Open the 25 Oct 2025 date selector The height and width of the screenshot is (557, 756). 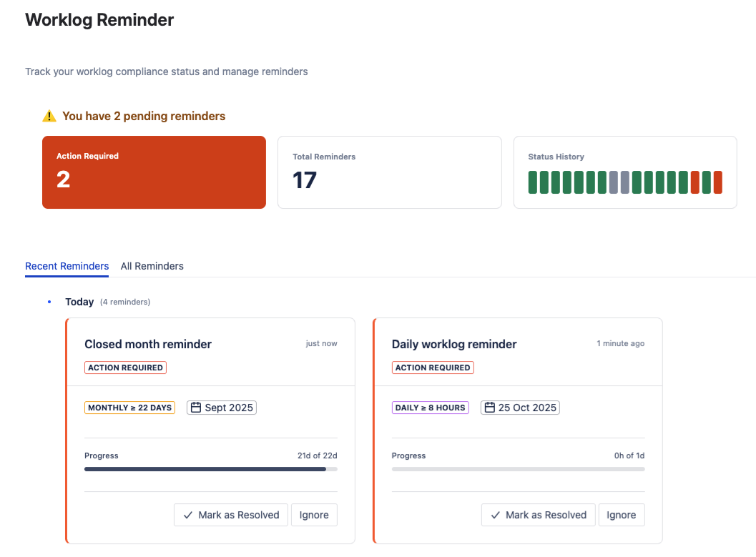[x=519, y=407]
